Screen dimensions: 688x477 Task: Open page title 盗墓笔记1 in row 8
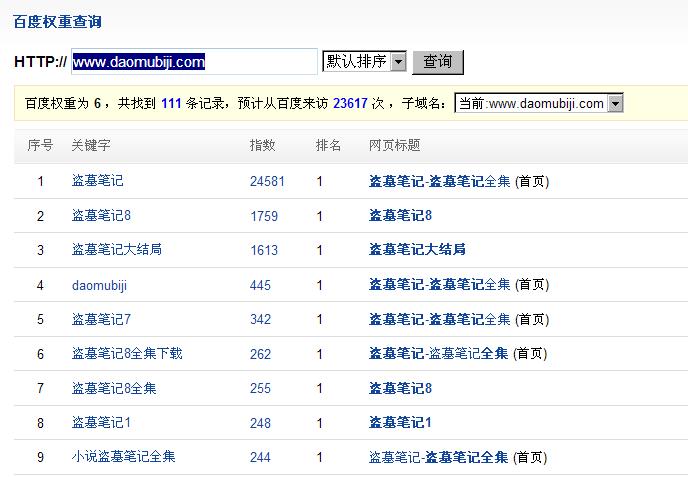click(x=400, y=423)
